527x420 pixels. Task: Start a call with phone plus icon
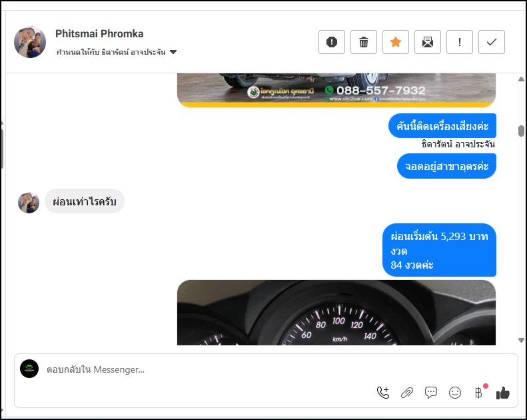point(383,393)
